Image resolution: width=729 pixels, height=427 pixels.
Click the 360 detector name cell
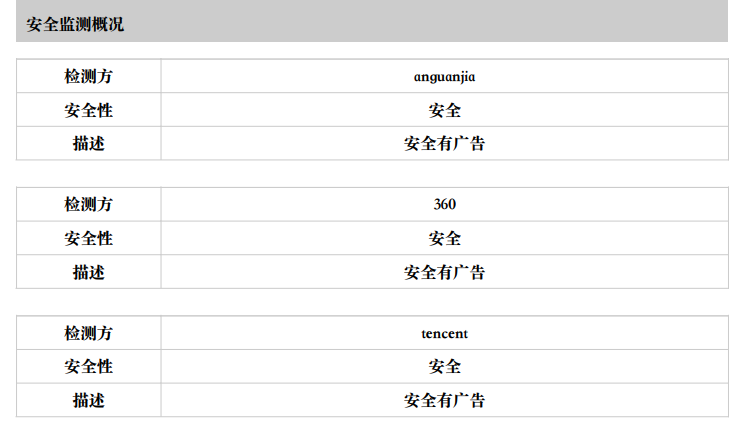point(444,204)
